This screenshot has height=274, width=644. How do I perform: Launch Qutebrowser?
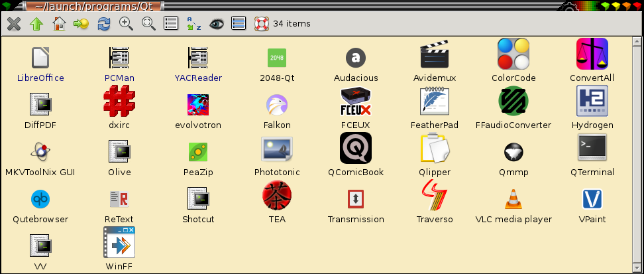40,199
